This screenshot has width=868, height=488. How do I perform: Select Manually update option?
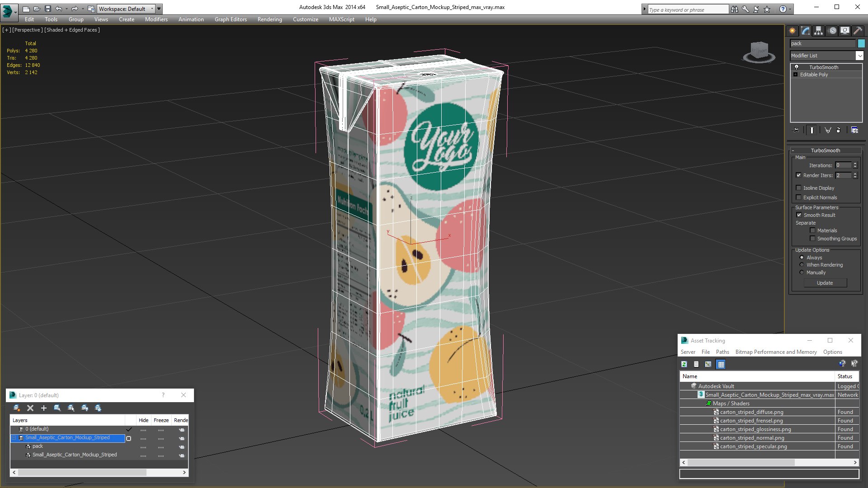pos(802,272)
